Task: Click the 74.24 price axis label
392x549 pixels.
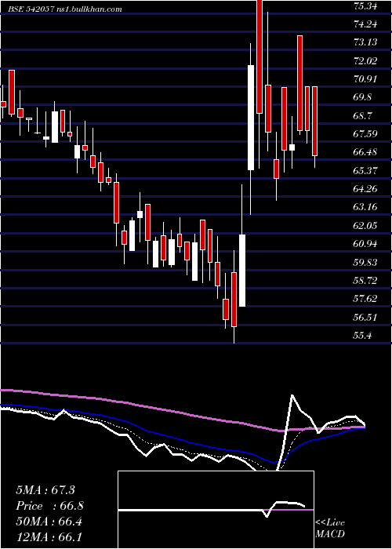Action: [x=365, y=24]
